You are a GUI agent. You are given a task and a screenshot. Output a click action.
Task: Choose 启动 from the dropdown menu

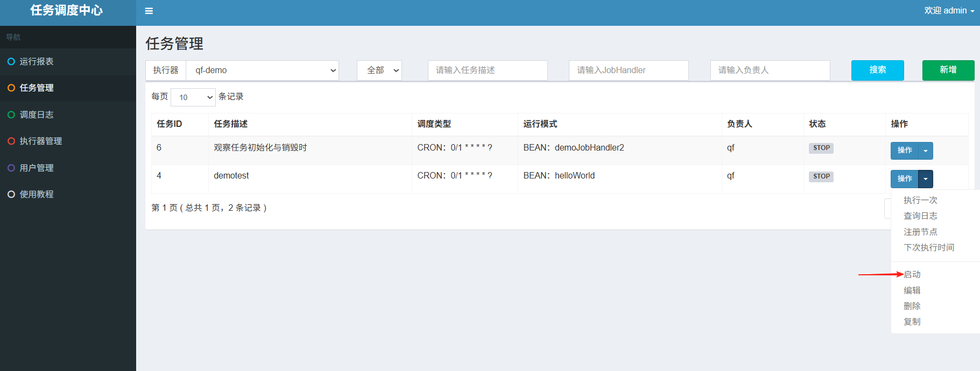(x=912, y=274)
